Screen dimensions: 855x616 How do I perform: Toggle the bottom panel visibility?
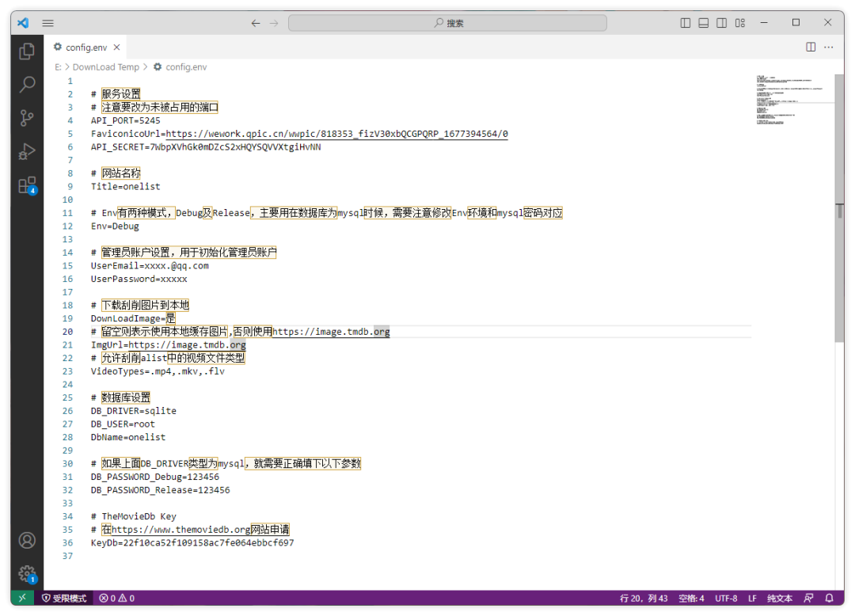pos(703,22)
